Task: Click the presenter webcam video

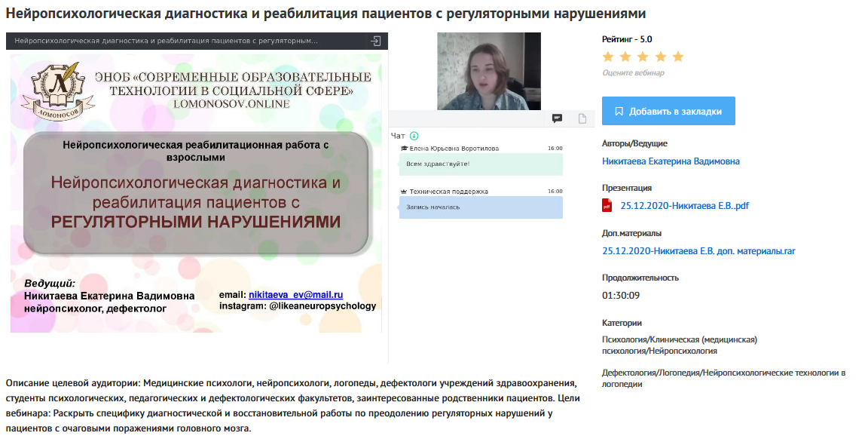Action: pos(489,72)
